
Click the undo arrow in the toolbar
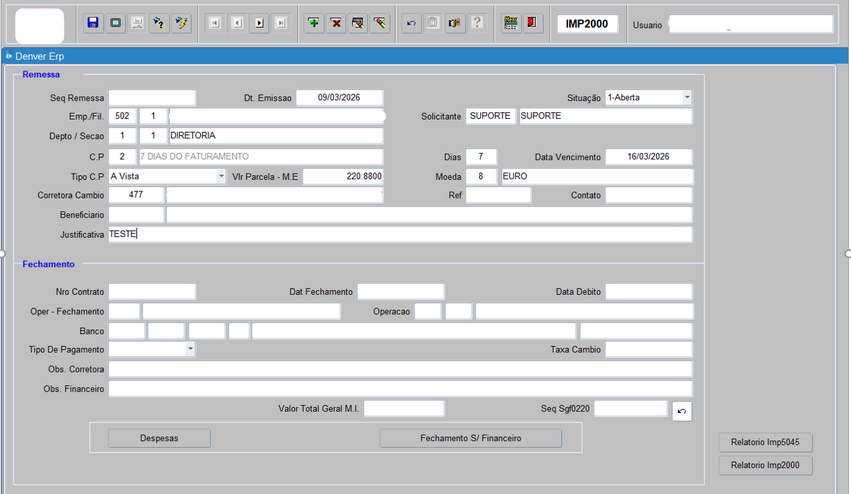point(411,23)
